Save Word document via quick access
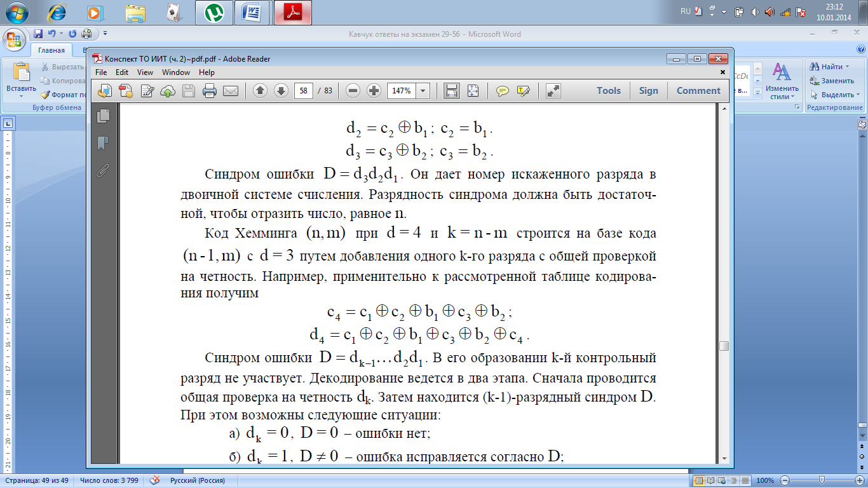Image resolution: width=868 pixels, height=488 pixels. [x=38, y=34]
